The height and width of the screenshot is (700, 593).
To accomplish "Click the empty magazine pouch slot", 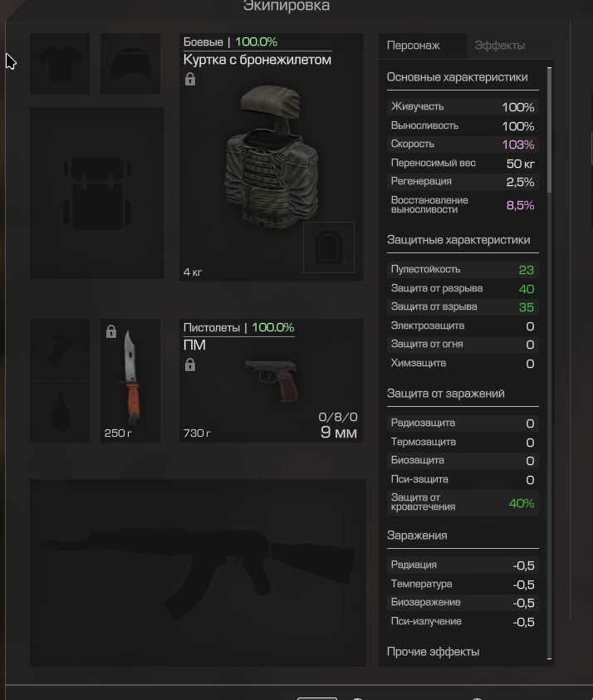I will [x=60, y=350].
